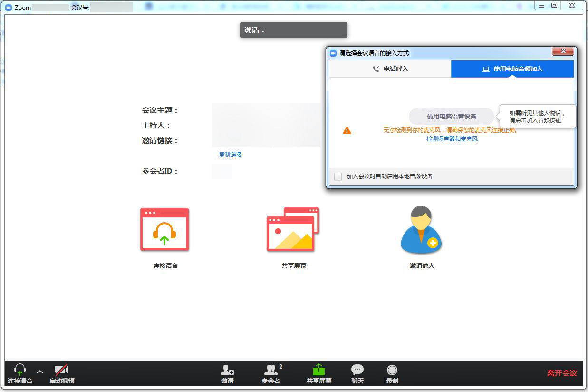
Task: Click the 使用电脑语音设备 button
Action: (x=452, y=116)
